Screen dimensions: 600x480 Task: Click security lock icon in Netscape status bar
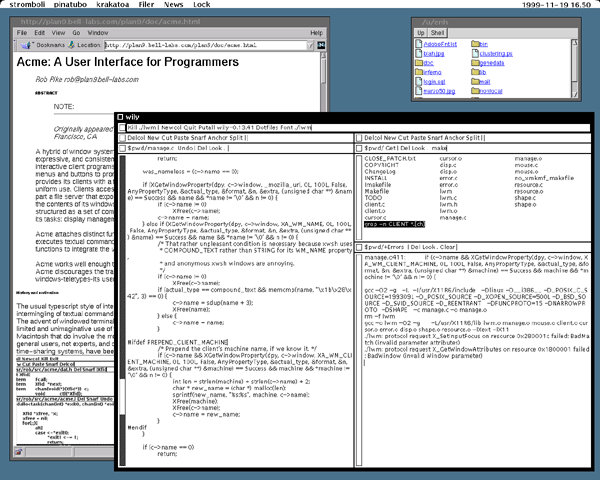tap(18, 452)
